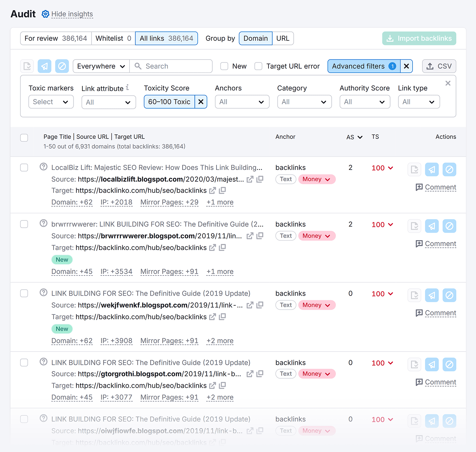This screenshot has width=476, height=452.
Task: Add a comment on localbizlift row
Action: (x=436, y=187)
